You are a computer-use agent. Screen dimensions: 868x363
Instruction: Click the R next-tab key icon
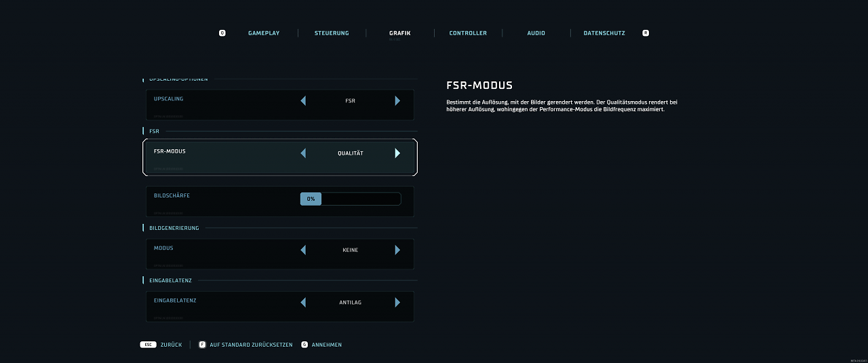pyautogui.click(x=646, y=33)
